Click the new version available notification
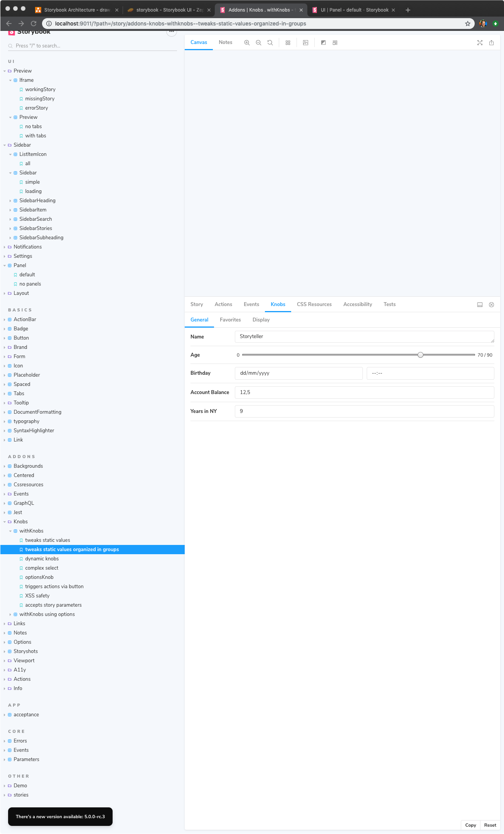 pos(60,817)
